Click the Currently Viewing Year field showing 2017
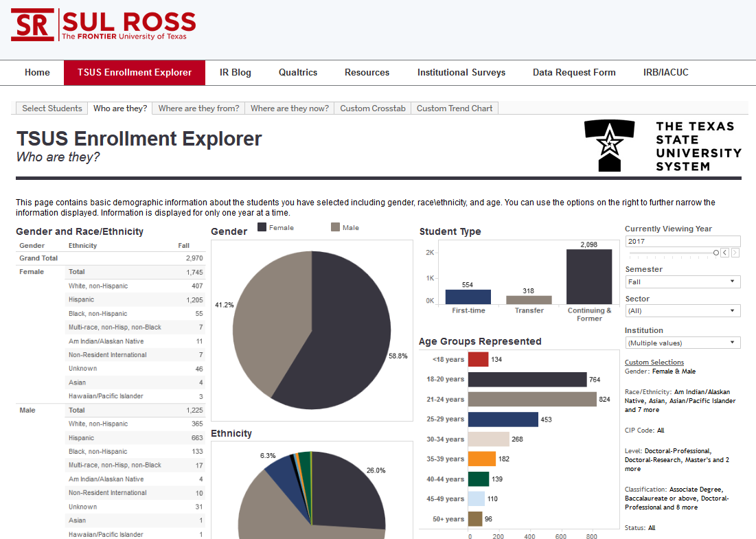 point(683,242)
